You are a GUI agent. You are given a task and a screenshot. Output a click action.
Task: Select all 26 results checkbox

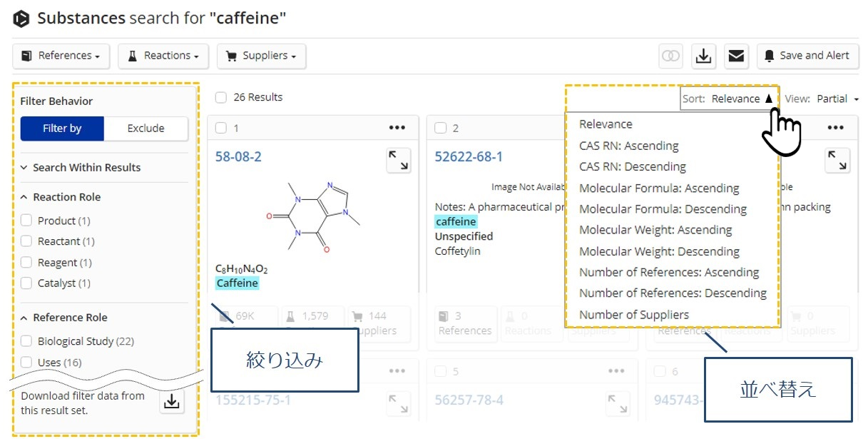tap(221, 97)
